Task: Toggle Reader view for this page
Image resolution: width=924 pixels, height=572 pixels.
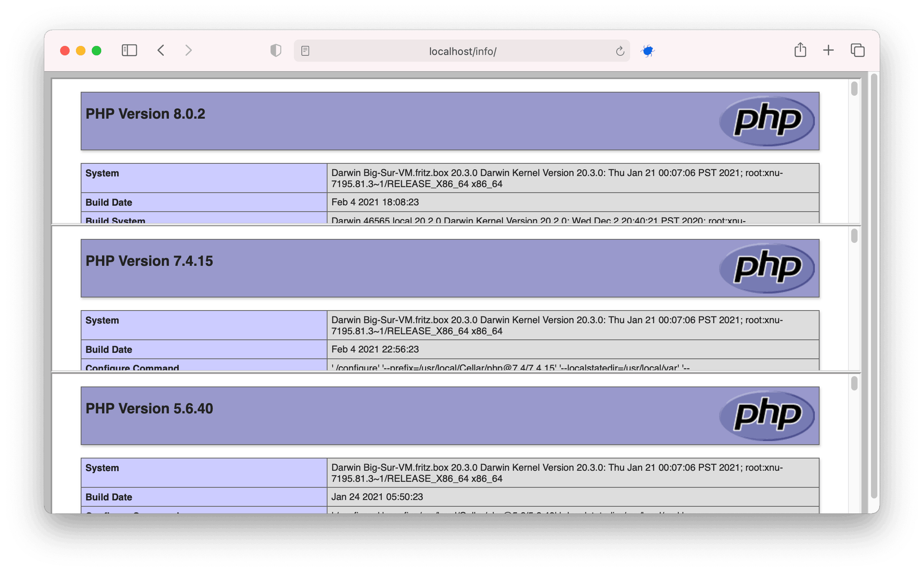Action: click(305, 51)
